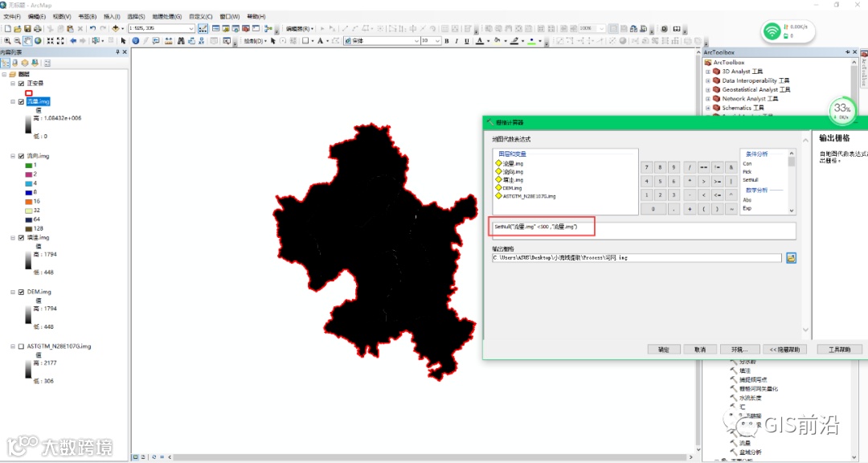Click the red 正安县 symbol swatch
Image resolution: width=868 pixels, height=463 pixels.
tap(29, 93)
